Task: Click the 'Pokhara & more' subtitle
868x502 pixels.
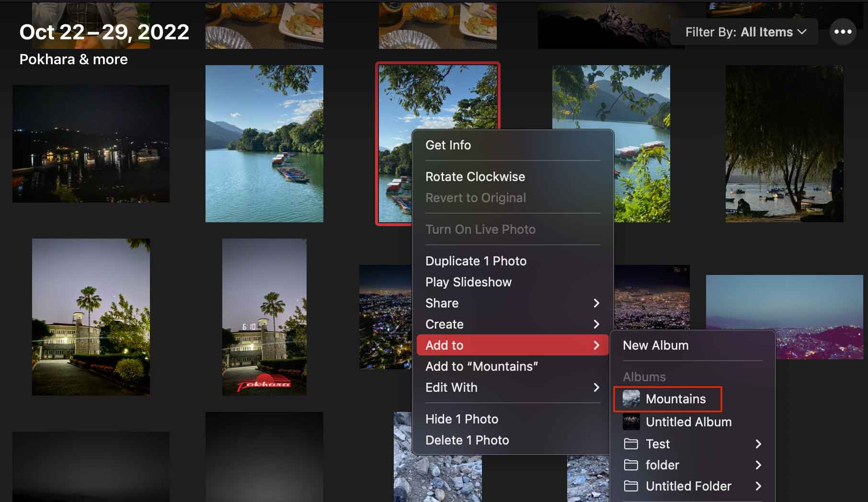Action: coord(73,59)
